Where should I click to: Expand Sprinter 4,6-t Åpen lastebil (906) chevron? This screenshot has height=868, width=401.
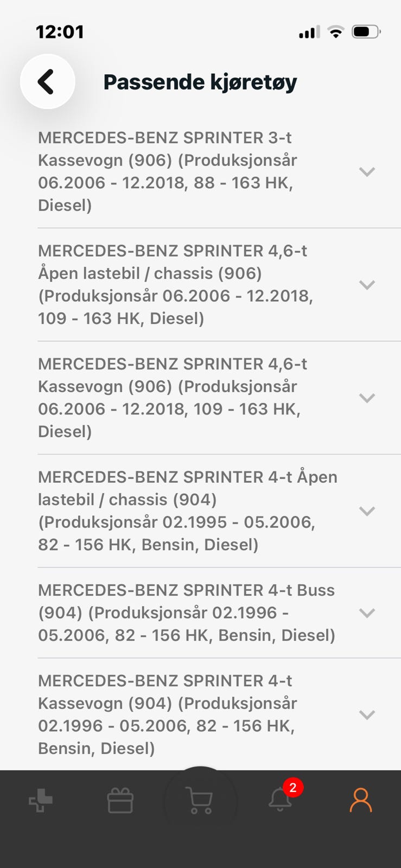(x=367, y=285)
